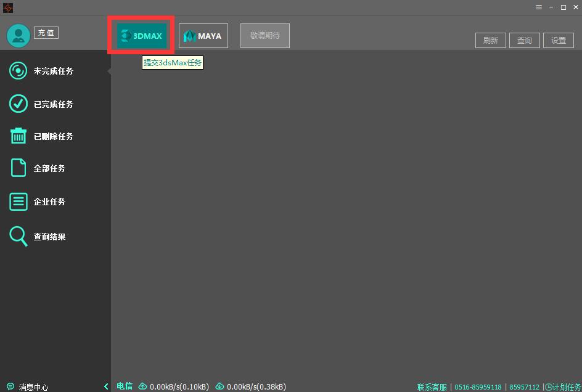Collapse sidebar with the left chevron arrow
The width and height of the screenshot is (582, 392).
point(106,386)
